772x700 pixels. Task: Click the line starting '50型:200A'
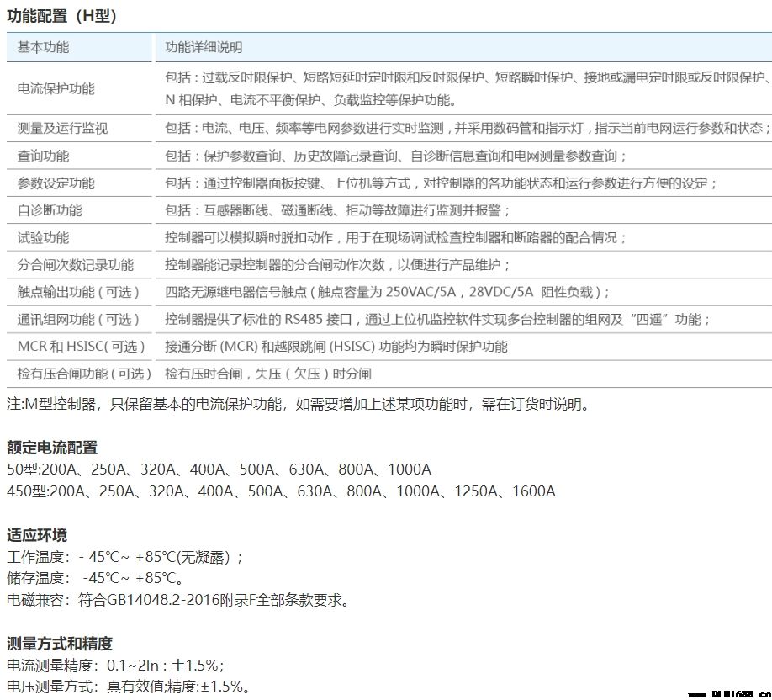(x=219, y=469)
